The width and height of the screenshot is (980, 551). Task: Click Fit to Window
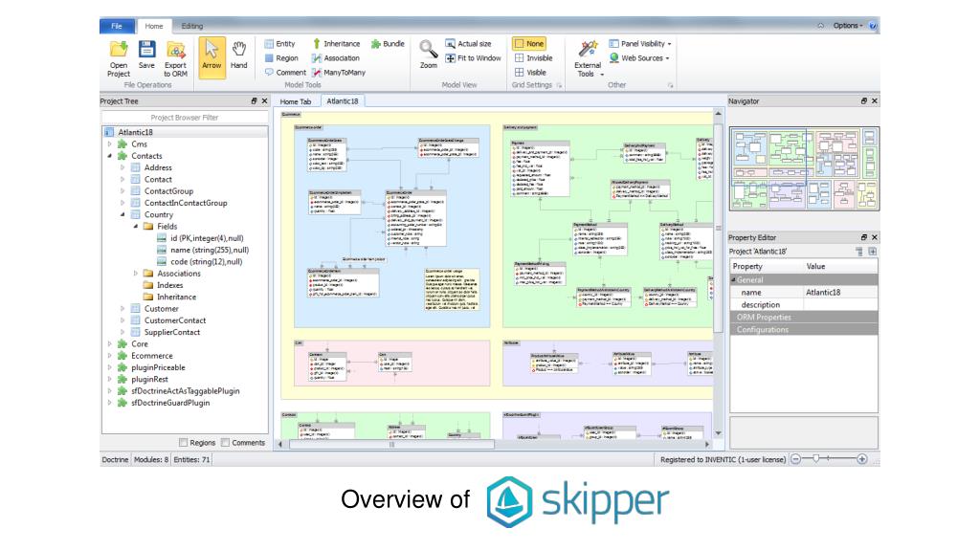click(x=473, y=58)
